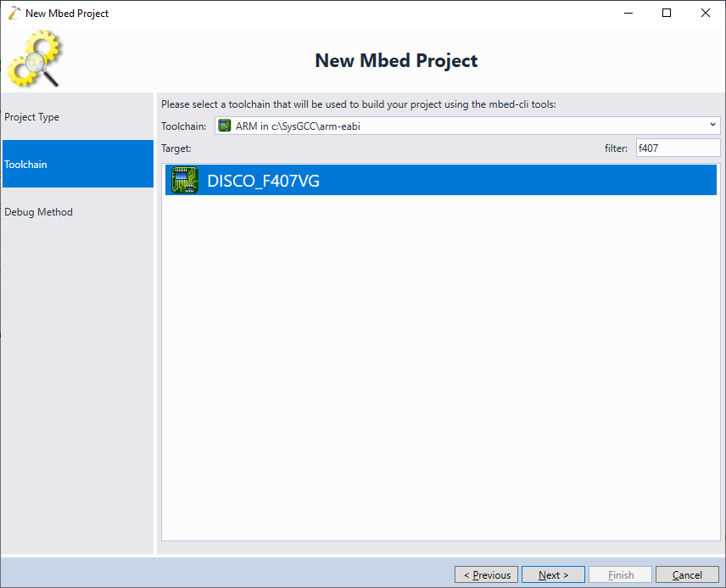Go to the Project Type step
This screenshot has height=588, width=726.
78,117
